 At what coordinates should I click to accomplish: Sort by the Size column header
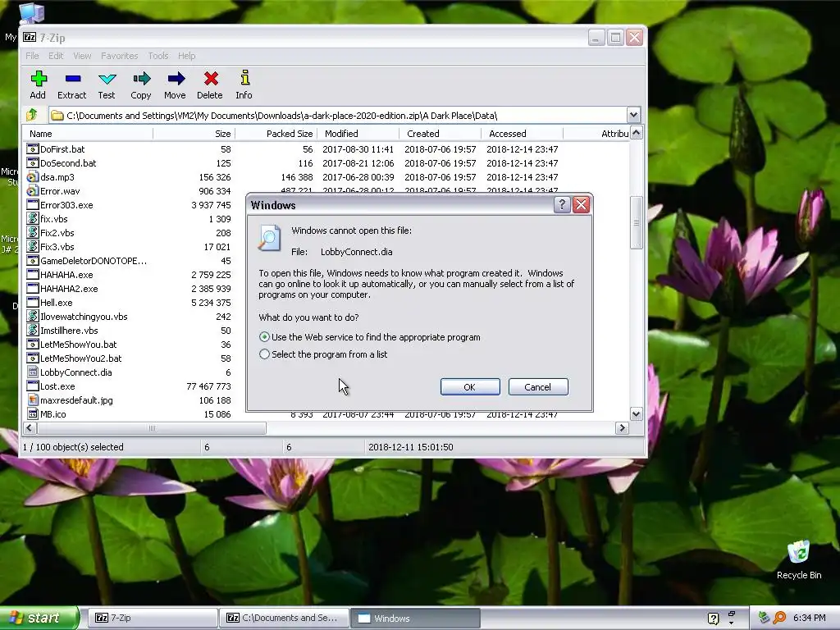pyautogui.click(x=194, y=134)
